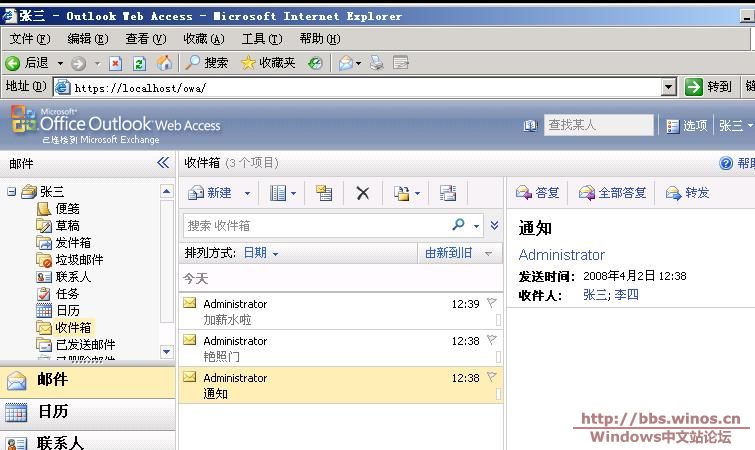
Task: Collapse the mail navigation pane with double chevron
Action: pyautogui.click(x=163, y=163)
